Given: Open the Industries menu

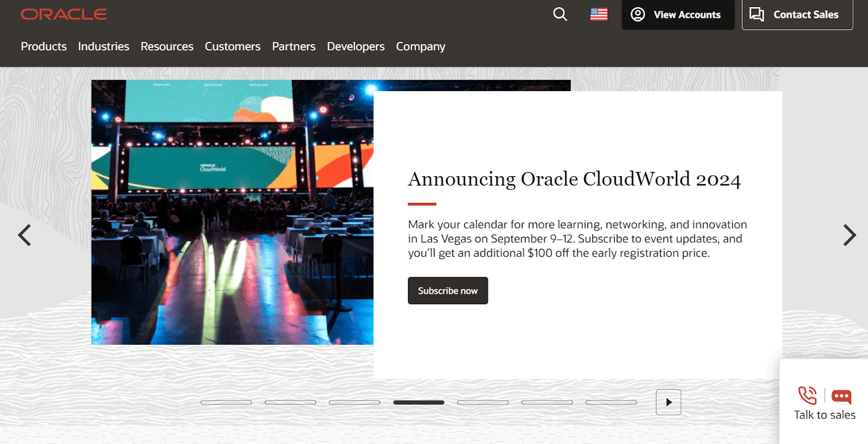Looking at the screenshot, I should tap(104, 47).
